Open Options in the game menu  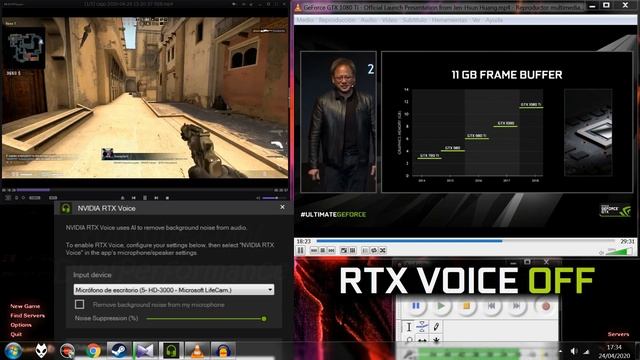pyautogui.click(x=21, y=325)
